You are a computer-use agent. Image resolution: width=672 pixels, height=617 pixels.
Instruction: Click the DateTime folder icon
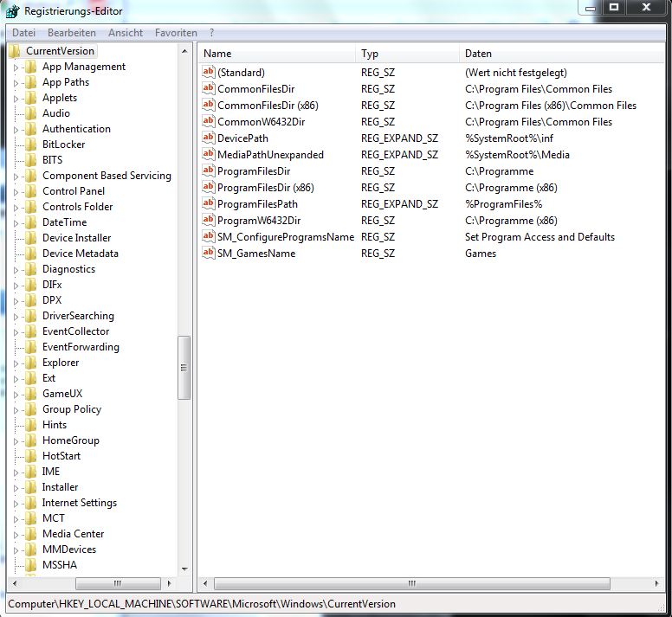click(31, 222)
